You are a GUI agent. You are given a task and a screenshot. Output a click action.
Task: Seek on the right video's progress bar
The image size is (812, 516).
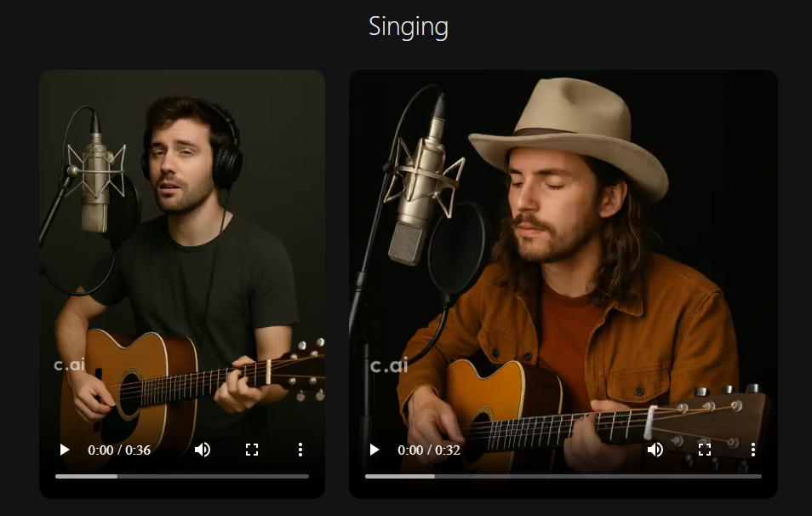563,476
